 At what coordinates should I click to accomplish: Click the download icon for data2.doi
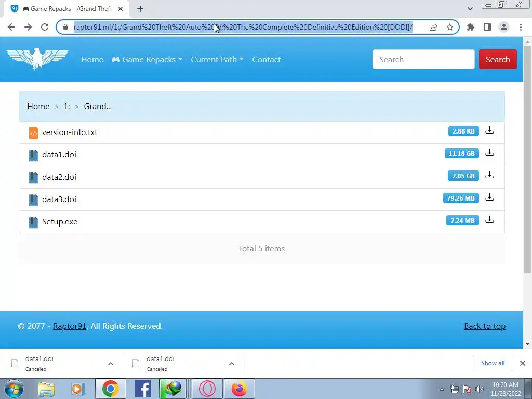489,175
